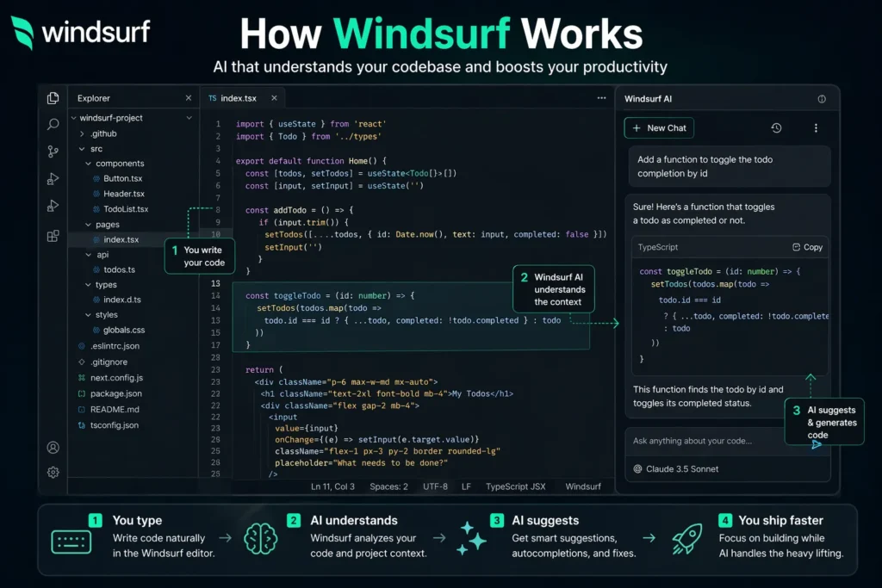Open the Search icon in activity bar
This screenshot has width=882, height=588.
53,124
